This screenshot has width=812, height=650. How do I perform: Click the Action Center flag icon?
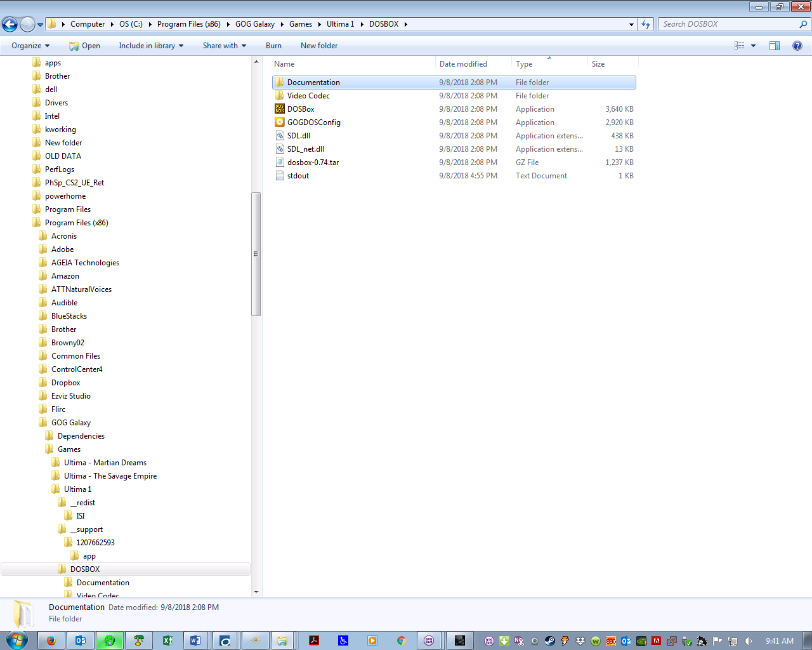point(717,641)
